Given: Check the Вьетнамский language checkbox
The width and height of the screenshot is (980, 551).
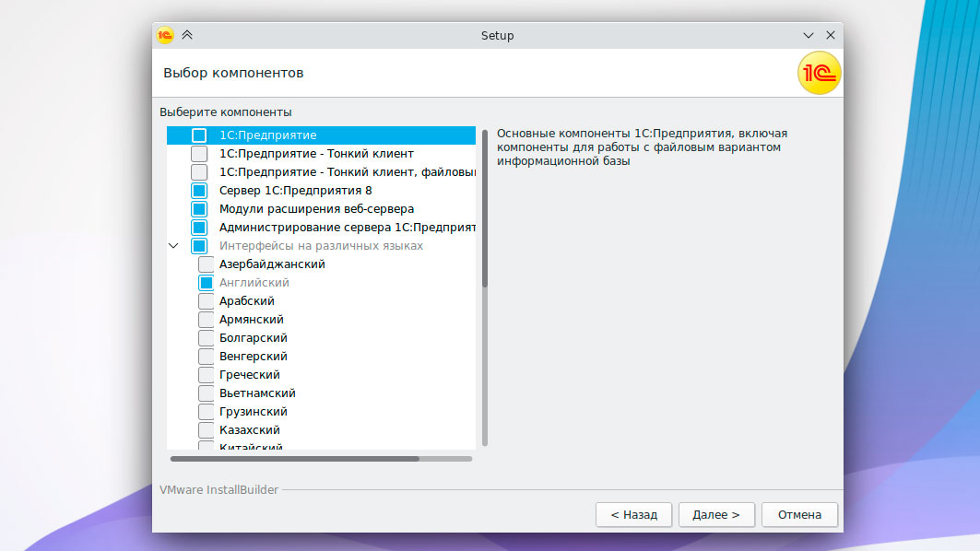Looking at the screenshot, I should tap(207, 393).
